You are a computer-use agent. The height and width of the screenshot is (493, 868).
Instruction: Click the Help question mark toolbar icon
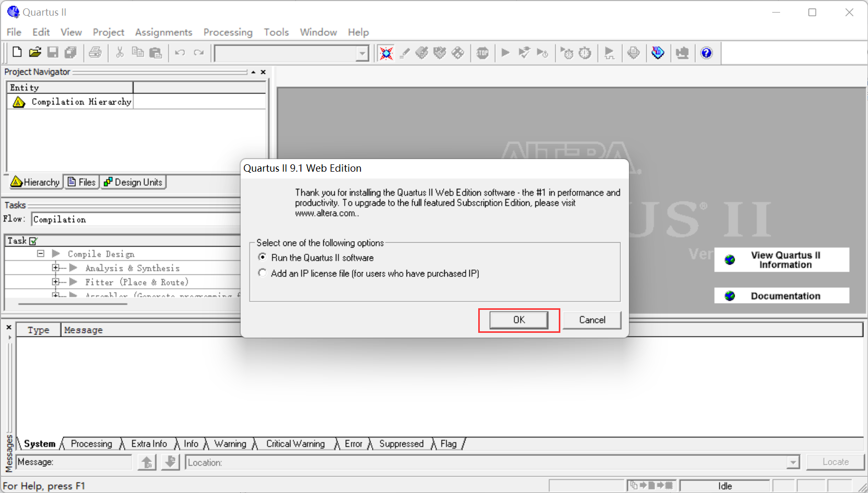[706, 52]
